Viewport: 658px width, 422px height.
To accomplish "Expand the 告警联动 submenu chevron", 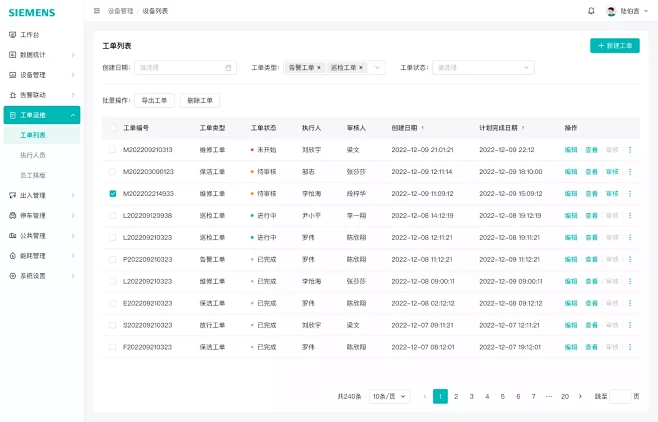I will click(73, 95).
